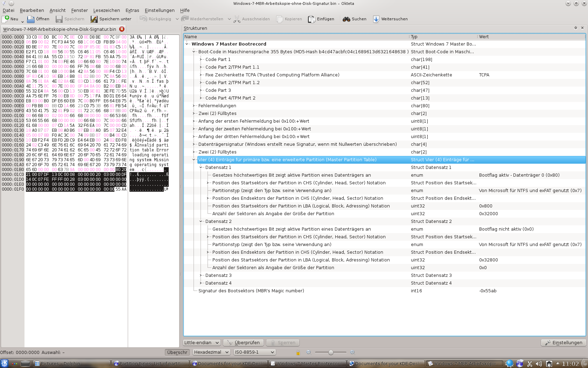Open structures Einstellungen button
This screenshot has height=368, width=588.
tap(563, 343)
